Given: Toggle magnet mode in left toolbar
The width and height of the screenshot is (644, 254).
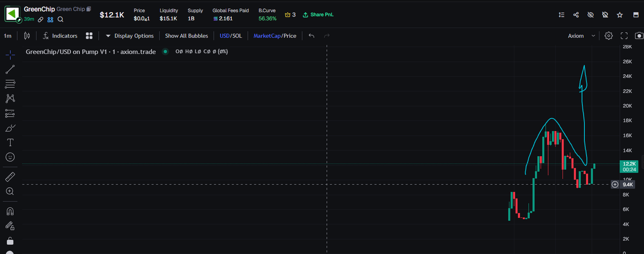Looking at the screenshot, I should pos(10,211).
